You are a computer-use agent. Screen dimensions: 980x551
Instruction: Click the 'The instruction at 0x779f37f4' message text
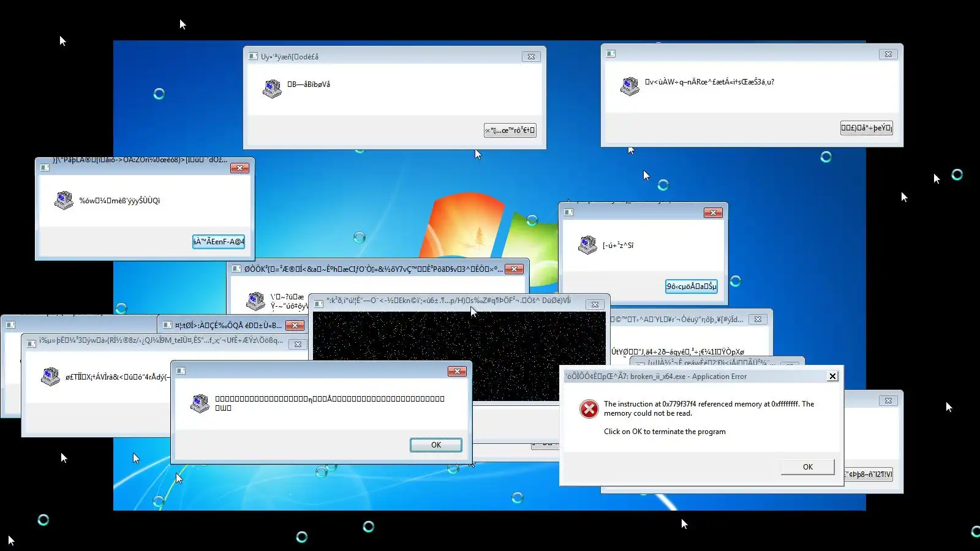[709, 408]
